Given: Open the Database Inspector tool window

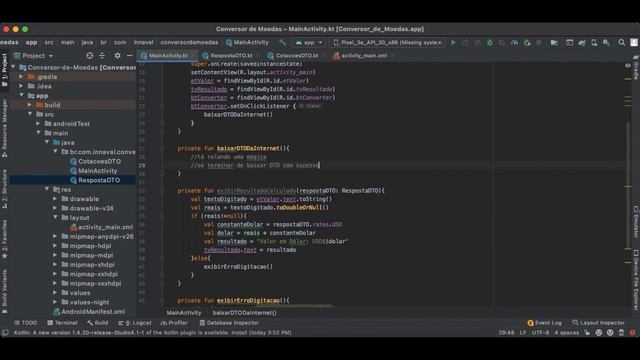Looking at the screenshot, I should 229,323.
